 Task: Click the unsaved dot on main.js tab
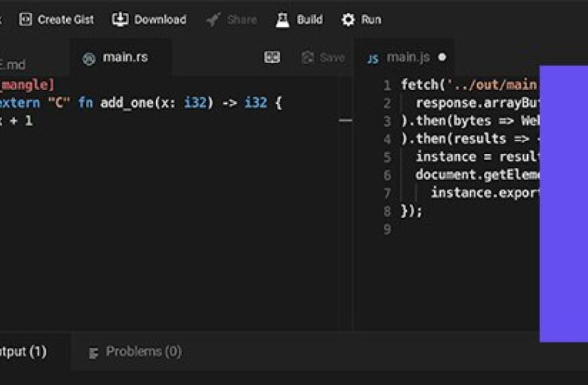point(442,57)
